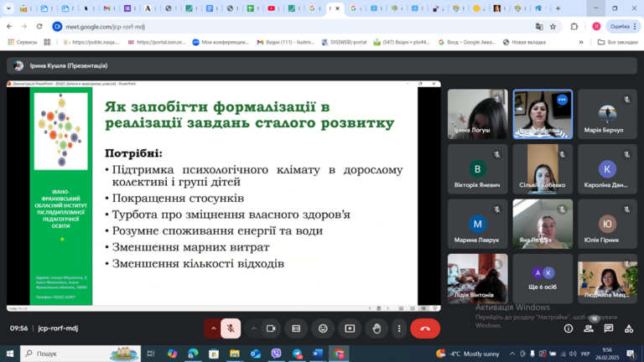This screenshot has width=644, height=362.
Task: Click the present screen icon
Action: (350, 328)
